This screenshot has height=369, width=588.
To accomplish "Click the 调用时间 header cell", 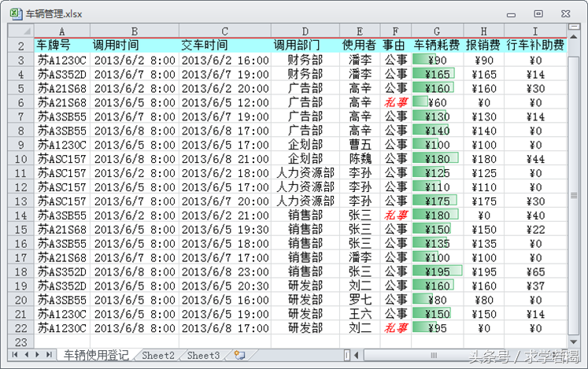I will tap(135, 46).
